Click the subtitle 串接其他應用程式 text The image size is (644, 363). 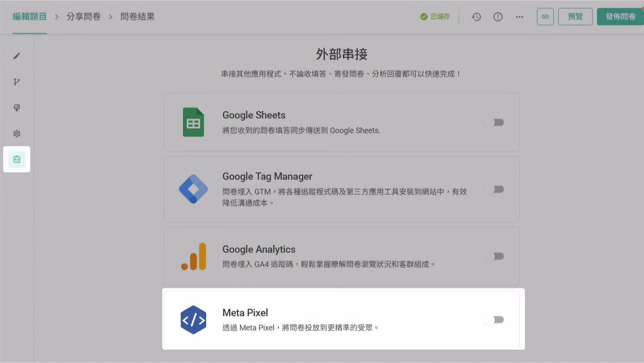click(342, 74)
